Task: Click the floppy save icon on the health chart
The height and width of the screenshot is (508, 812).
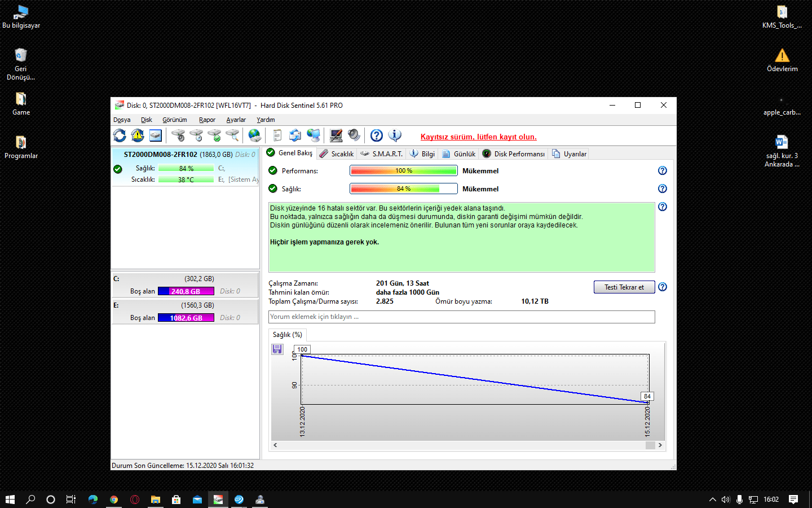Action: (277, 349)
